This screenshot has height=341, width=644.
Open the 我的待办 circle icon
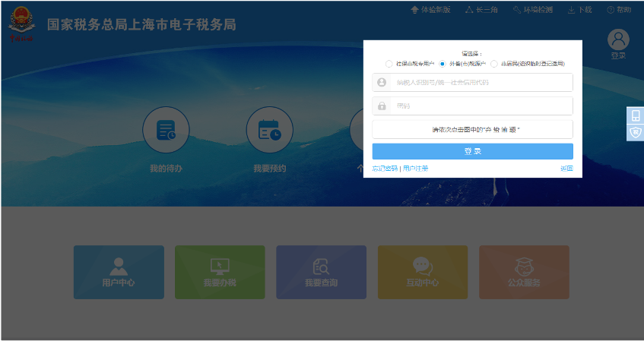[x=166, y=130]
